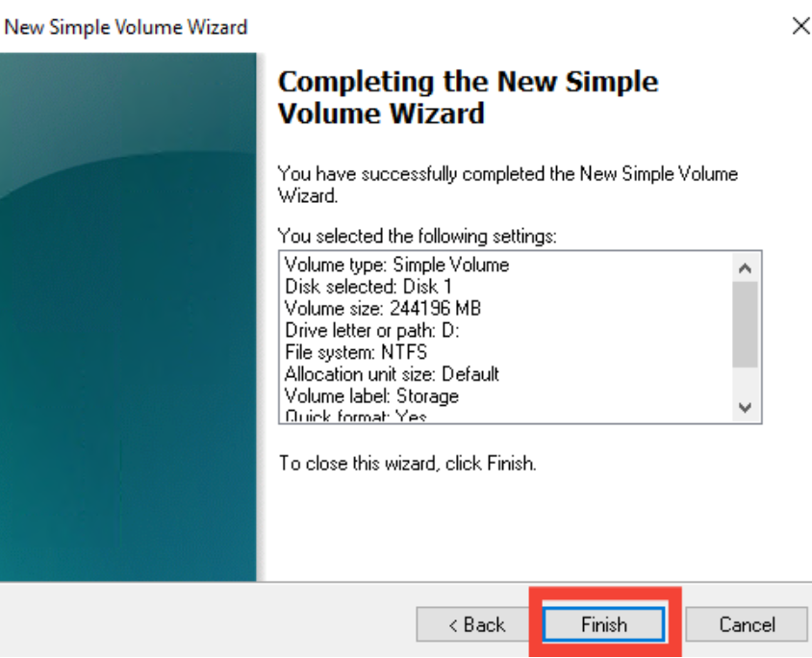This screenshot has height=658, width=812.
Task: Select the Disk selected: Disk 1 line
Action: [x=368, y=287]
